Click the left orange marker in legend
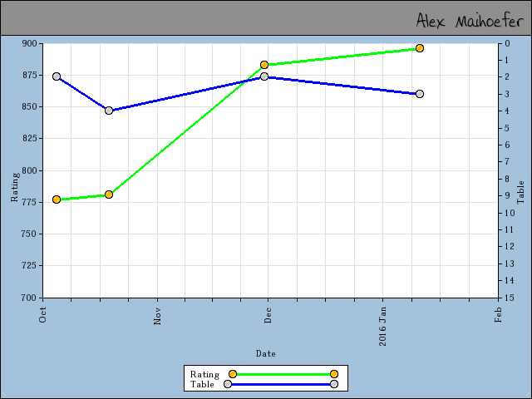The height and width of the screenshot is (399, 532). pyautogui.click(x=233, y=374)
